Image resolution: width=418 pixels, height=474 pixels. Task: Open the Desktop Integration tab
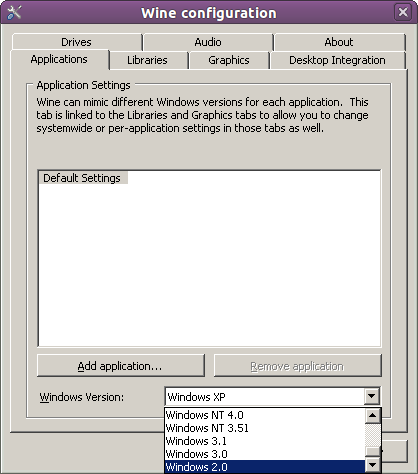coord(337,60)
